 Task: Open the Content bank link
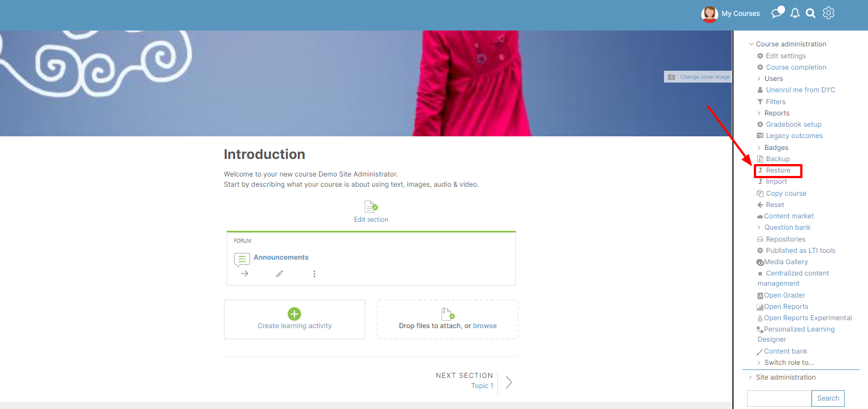785,351
